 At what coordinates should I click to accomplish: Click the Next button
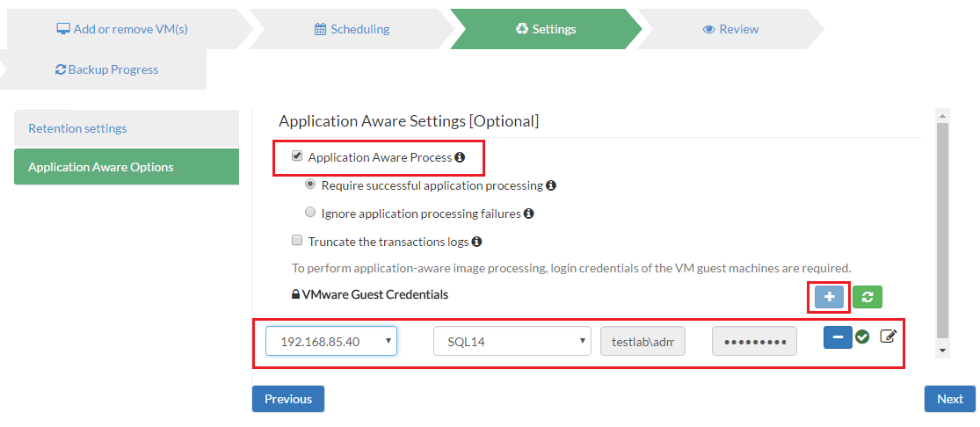[949, 399]
